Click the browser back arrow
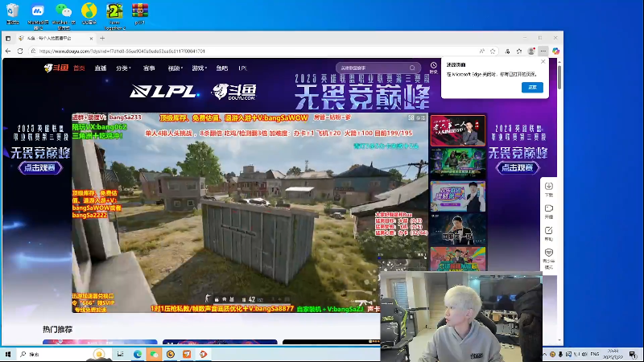Screen dimensions: 644x362 pyautogui.click(x=8, y=51)
